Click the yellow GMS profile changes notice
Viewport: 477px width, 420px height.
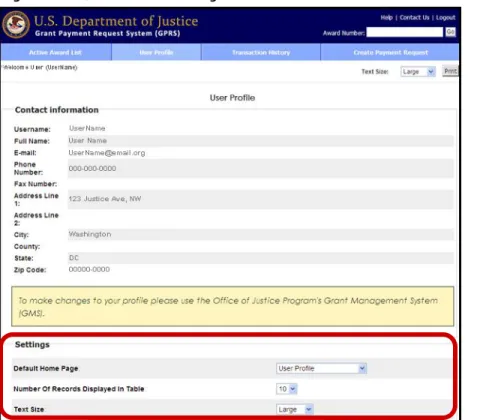232,306
